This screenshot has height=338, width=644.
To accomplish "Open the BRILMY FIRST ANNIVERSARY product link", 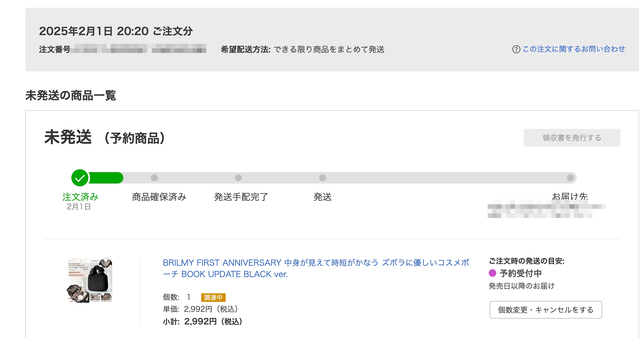I will [316, 268].
